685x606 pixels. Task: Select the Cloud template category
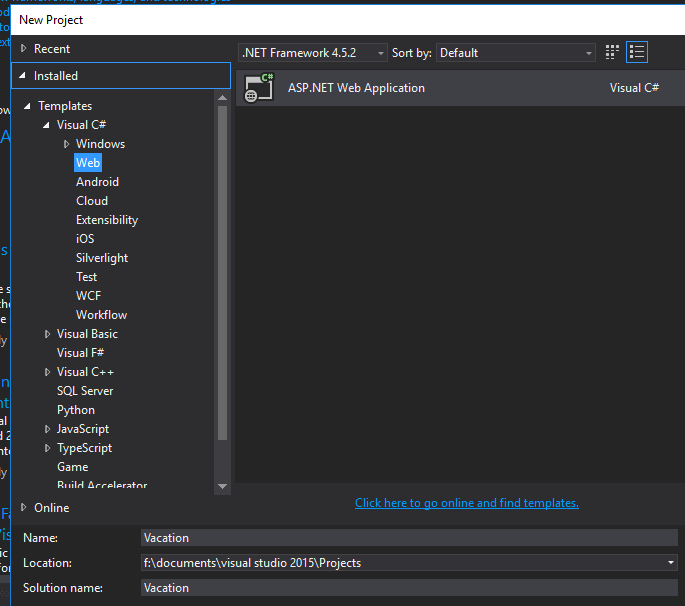click(92, 201)
